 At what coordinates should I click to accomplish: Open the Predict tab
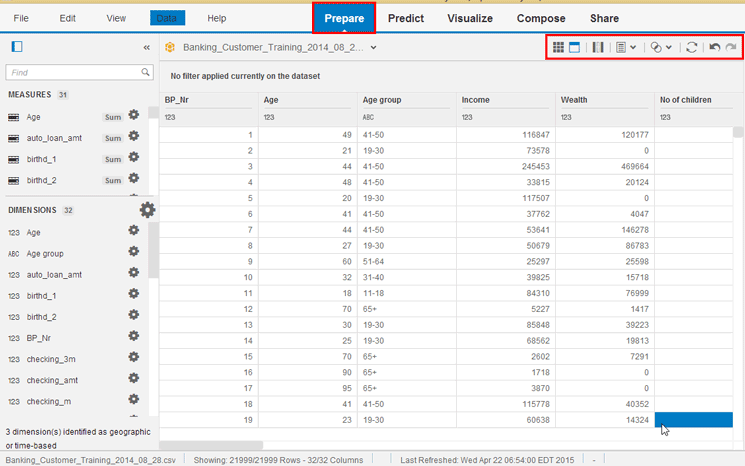406,18
